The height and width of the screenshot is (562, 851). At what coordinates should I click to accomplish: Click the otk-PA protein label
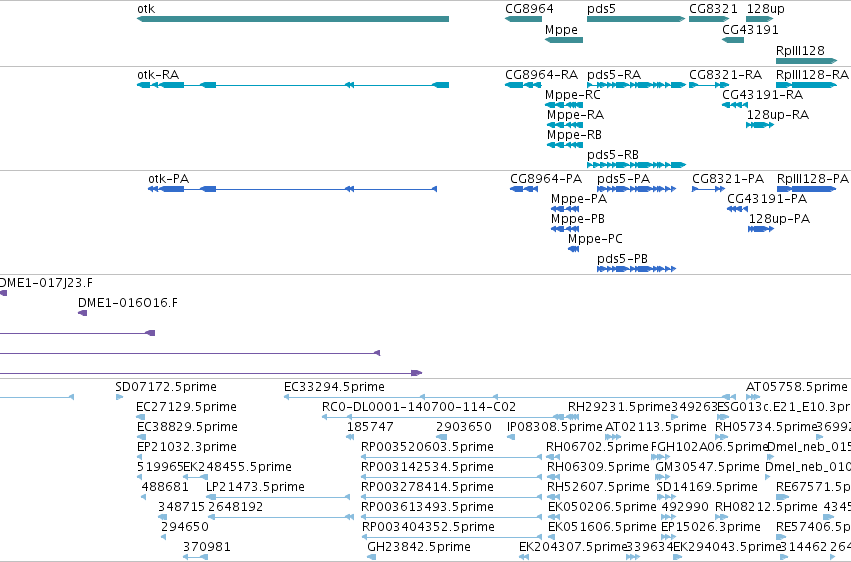pyautogui.click(x=168, y=178)
